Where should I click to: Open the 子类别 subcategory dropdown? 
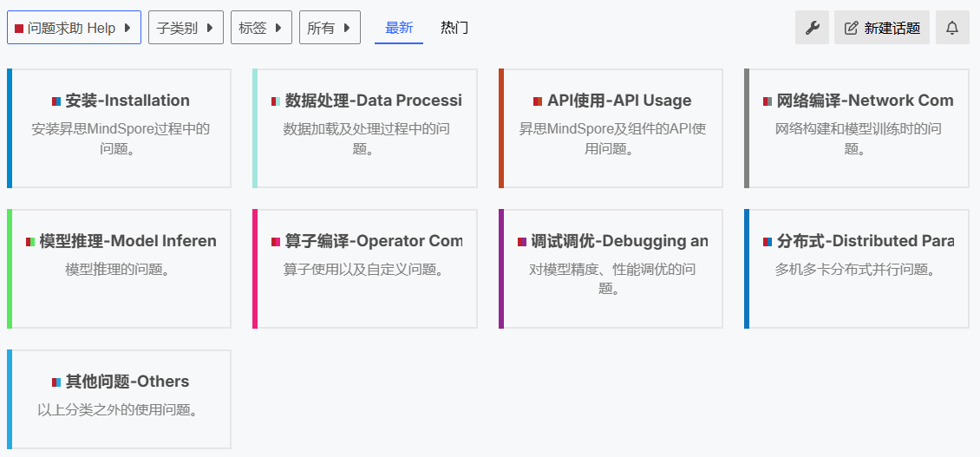click(x=185, y=28)
